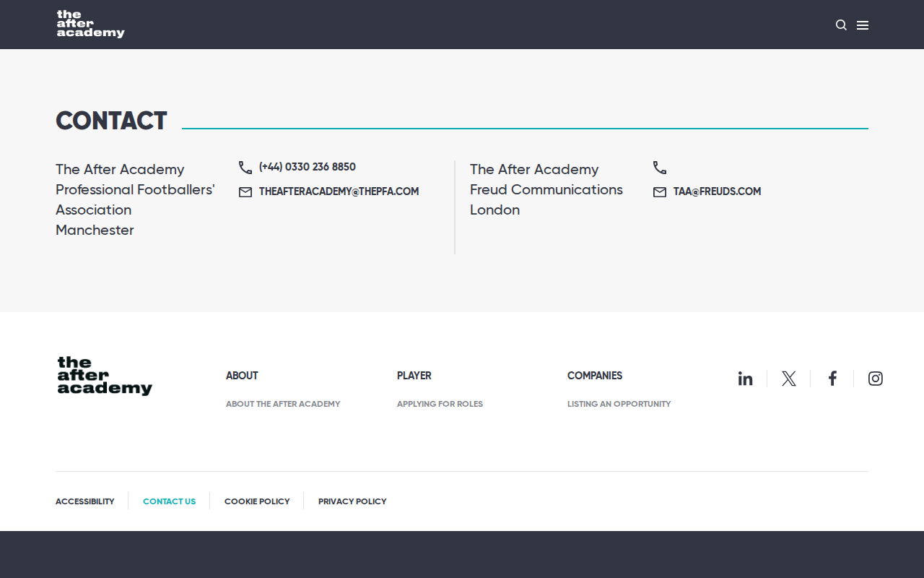Viewport: 924px width, 578px height.
Task: Open the hamburger menu in the header
Action: 863,25
